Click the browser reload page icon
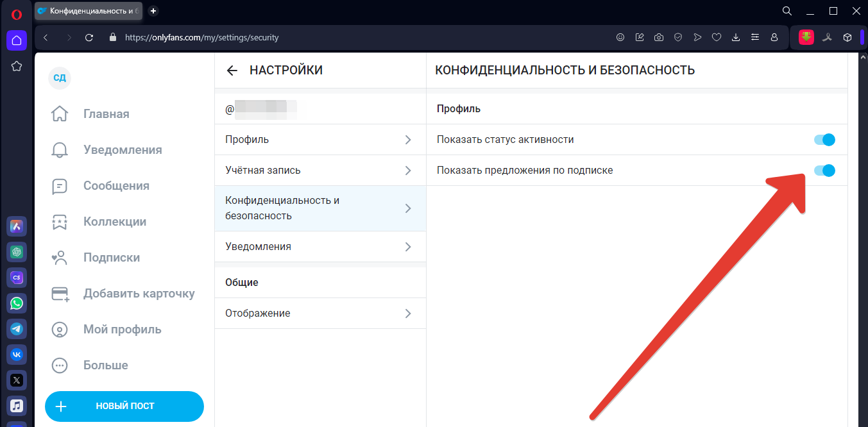Screen dimensions: 868x427 pos(89,38)
